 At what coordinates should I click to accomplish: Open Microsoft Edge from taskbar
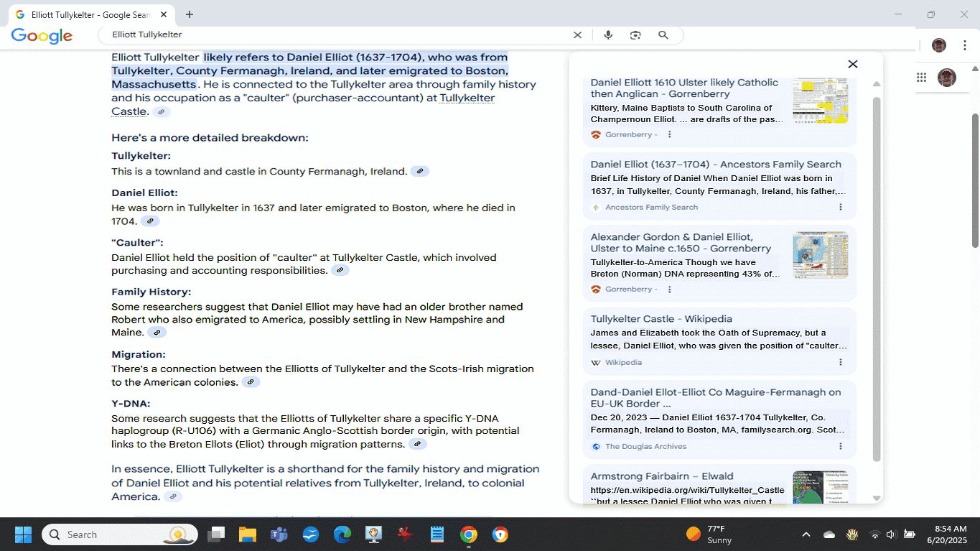click(x=342, y=534)
